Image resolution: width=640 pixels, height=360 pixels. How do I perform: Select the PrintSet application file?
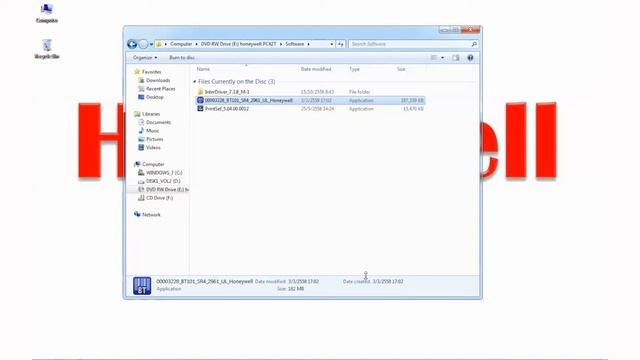tap(227, 109)
